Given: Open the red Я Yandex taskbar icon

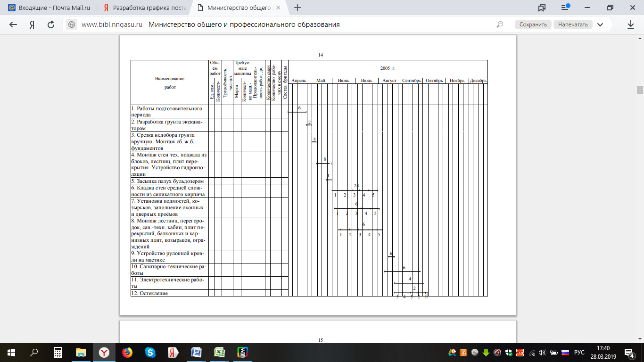Looking at the screenshot, I should click(173, 352).
